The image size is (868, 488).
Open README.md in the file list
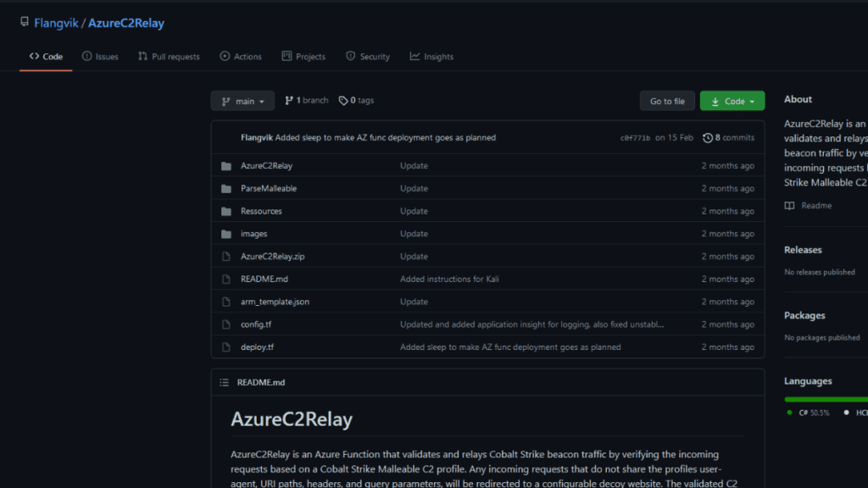pyautogui.click(x=264, y=279)
